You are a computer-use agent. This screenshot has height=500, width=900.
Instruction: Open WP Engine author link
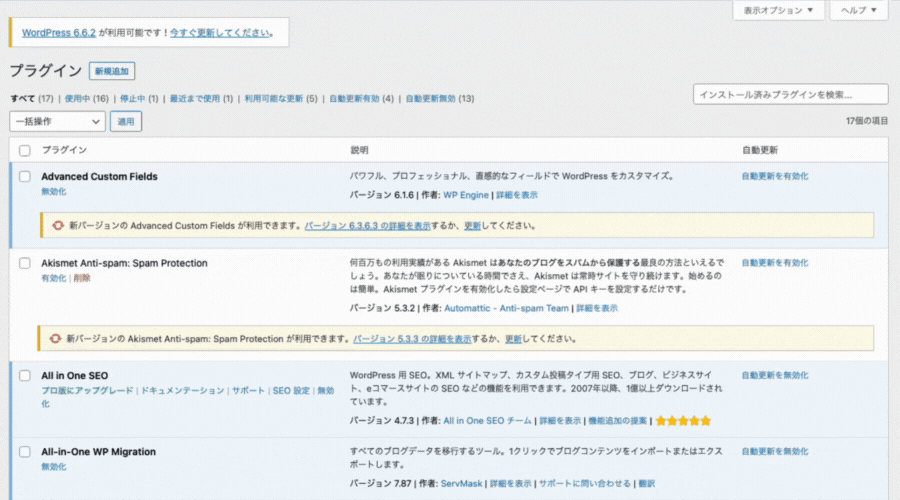tap(465, 195)
